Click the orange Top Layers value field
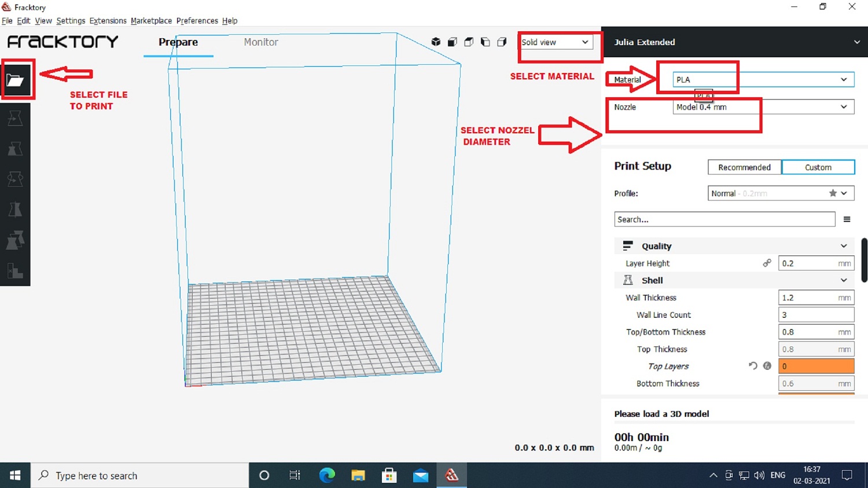The width and height of the screenshot is (868, 488). [x=816, y=366]
